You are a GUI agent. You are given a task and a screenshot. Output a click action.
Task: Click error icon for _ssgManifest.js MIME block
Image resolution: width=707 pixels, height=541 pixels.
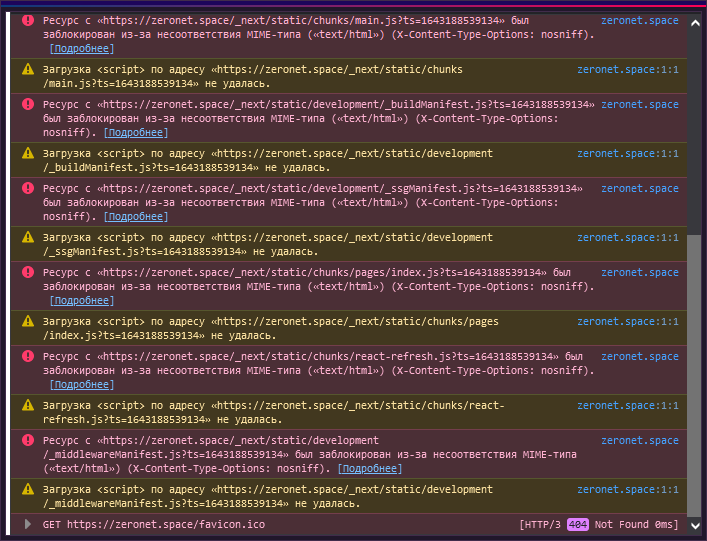click(x=28, y=188)
